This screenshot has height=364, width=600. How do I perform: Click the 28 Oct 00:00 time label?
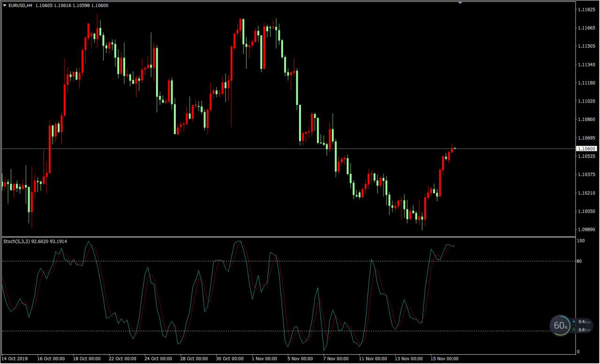[194, 359]
